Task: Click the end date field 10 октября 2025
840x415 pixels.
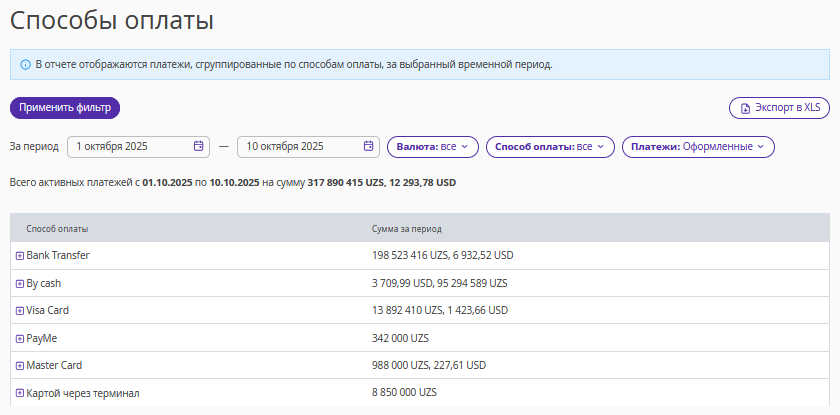Action: [x=300, y=146]
